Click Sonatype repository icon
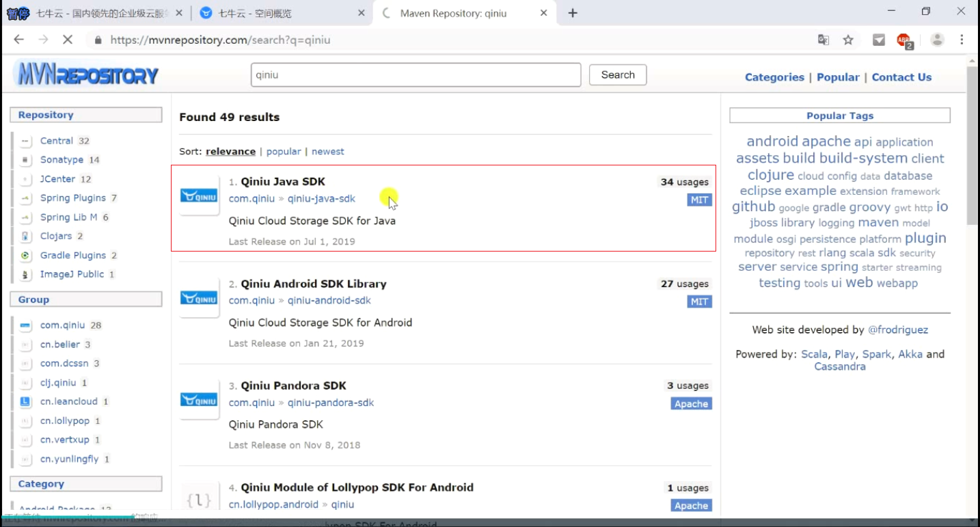Screen dimensions: 980x527 [25, 160]
